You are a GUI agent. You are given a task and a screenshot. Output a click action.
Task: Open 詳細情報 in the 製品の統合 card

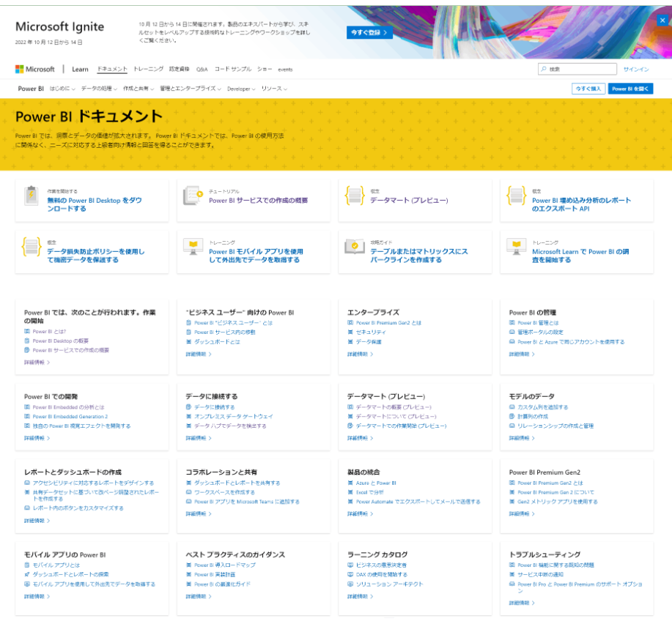pyautogui.click(x=360, y=513)
